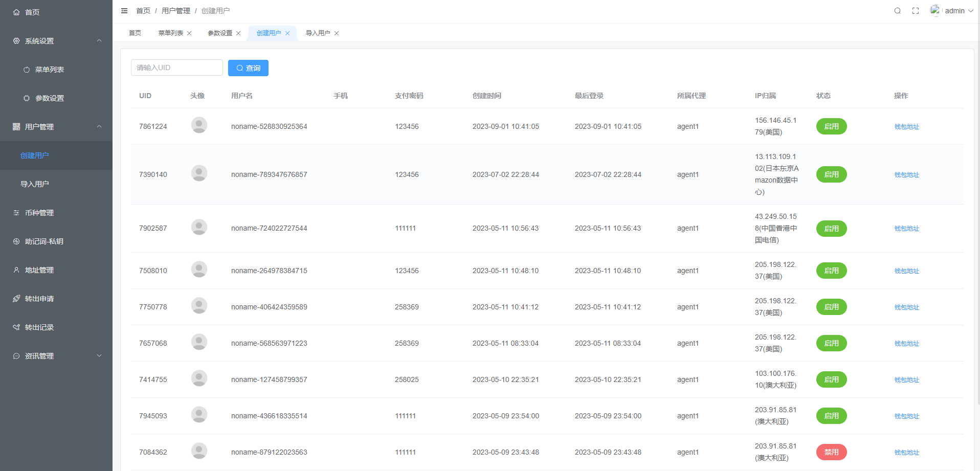Click the search magnifier icon in header
Image resolution: width=980 pixels, height=471 pixels.
897,11
